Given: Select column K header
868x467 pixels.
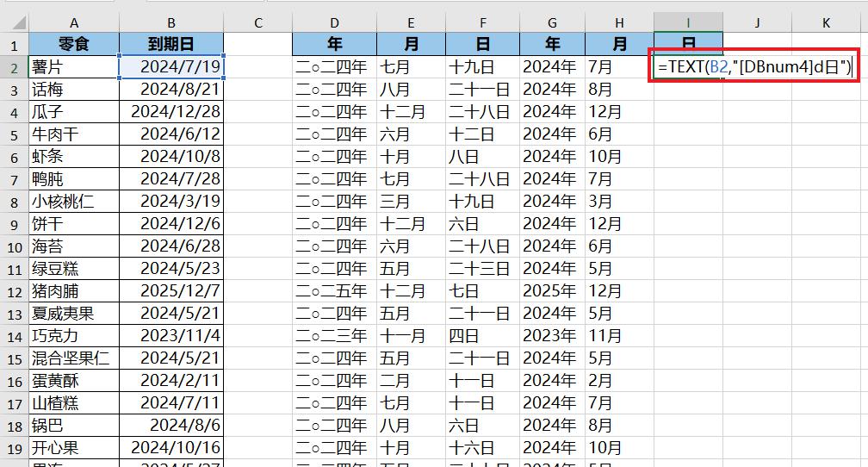Looking at the screenshot, I should [x=826, y=22].
